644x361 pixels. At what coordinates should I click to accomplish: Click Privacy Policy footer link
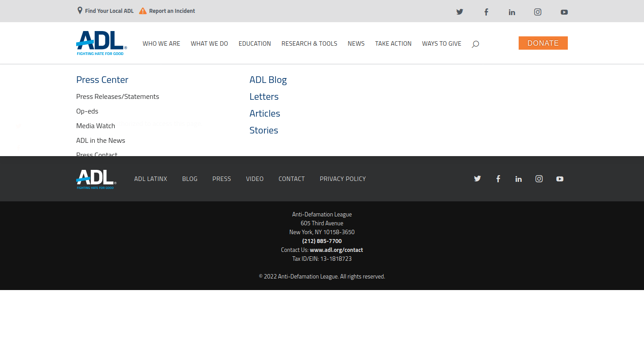coord(343,179)
